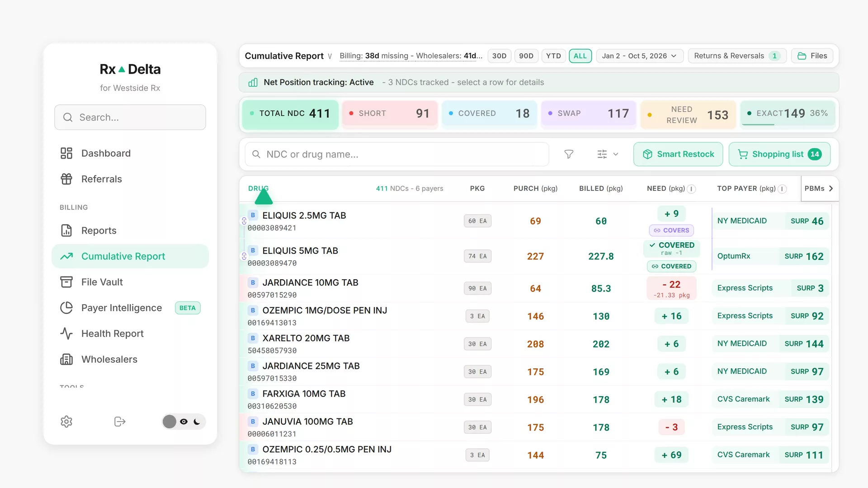Click the filter funnel icon
The image size is (868, 488).
(x=569, y=154)
